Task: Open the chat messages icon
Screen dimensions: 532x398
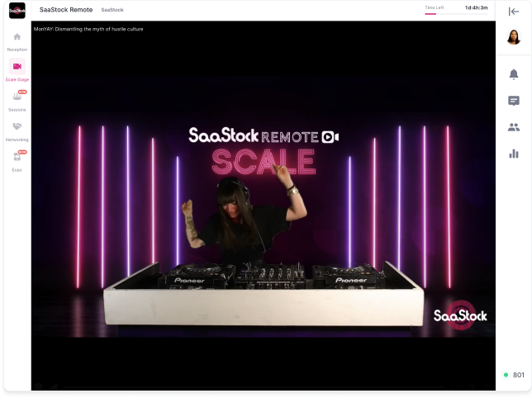Action: pyautogui.click(x=513, y=101)
